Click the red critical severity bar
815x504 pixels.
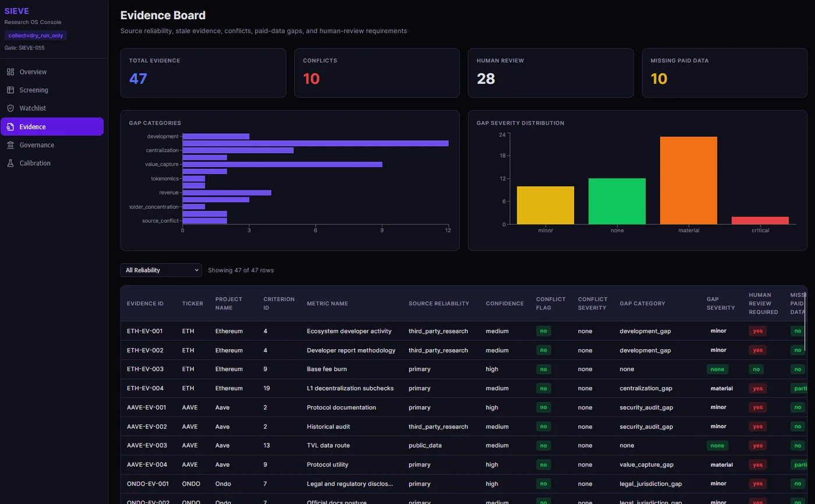[760, 221]
